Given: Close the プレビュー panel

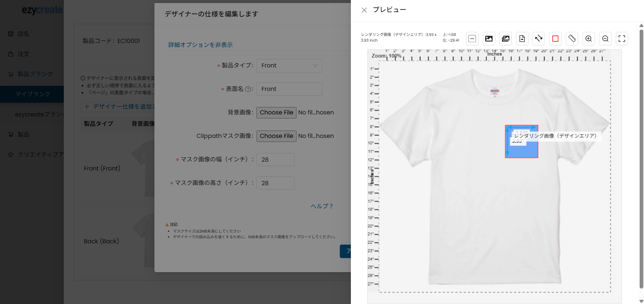Looking at the screenshot, I should point(364,10).
